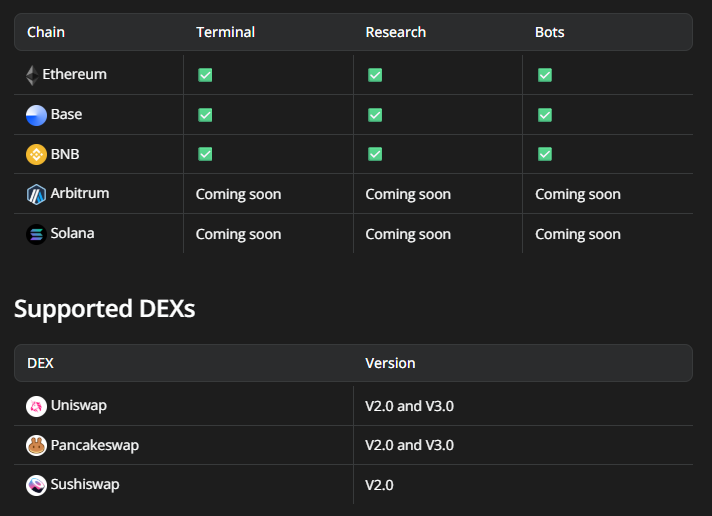Click the Base Research green checkmark
Screen dimensions: 712x516
coord(375,115)
